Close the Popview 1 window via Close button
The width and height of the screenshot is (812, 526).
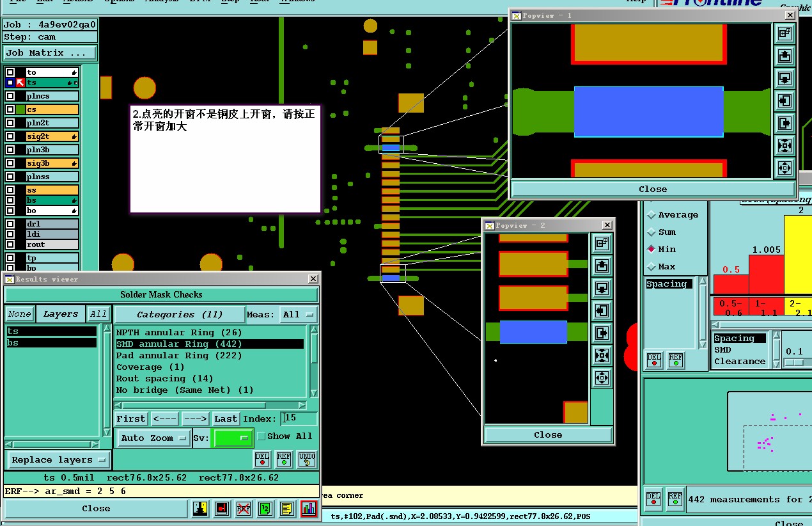click(x=653, y=189)
